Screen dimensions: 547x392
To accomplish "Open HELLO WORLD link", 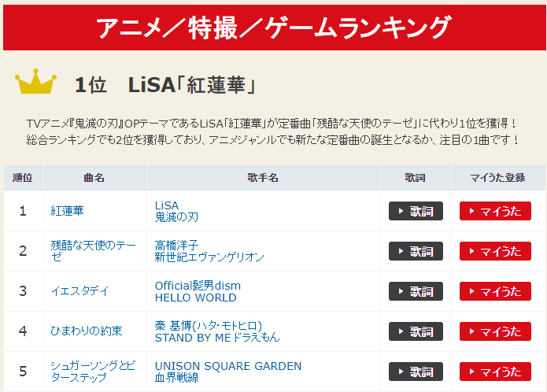I will coord(196,298).
